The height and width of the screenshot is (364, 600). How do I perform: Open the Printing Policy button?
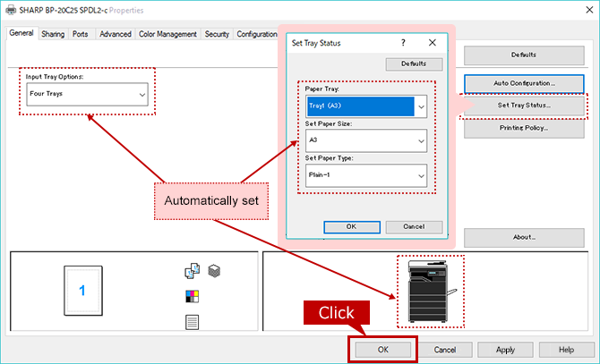click(x=524, y=128)
